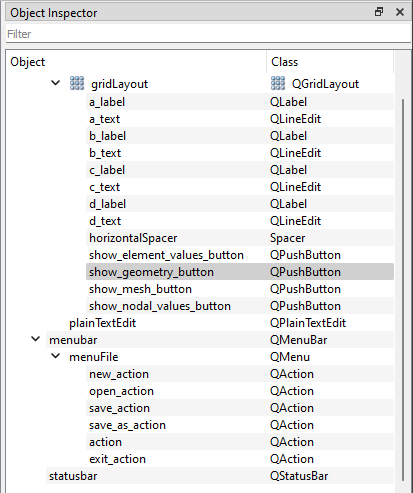Click into the Filter input field
The height and width of the screenshot is (493, 413).
coord(208,34)
